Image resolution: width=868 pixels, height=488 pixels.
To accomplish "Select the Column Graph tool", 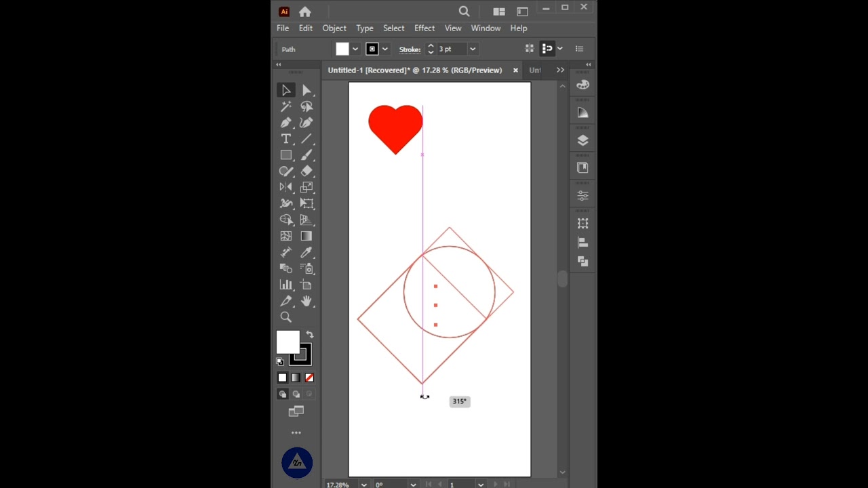I will pyautogui.click(x=286, y=285).
